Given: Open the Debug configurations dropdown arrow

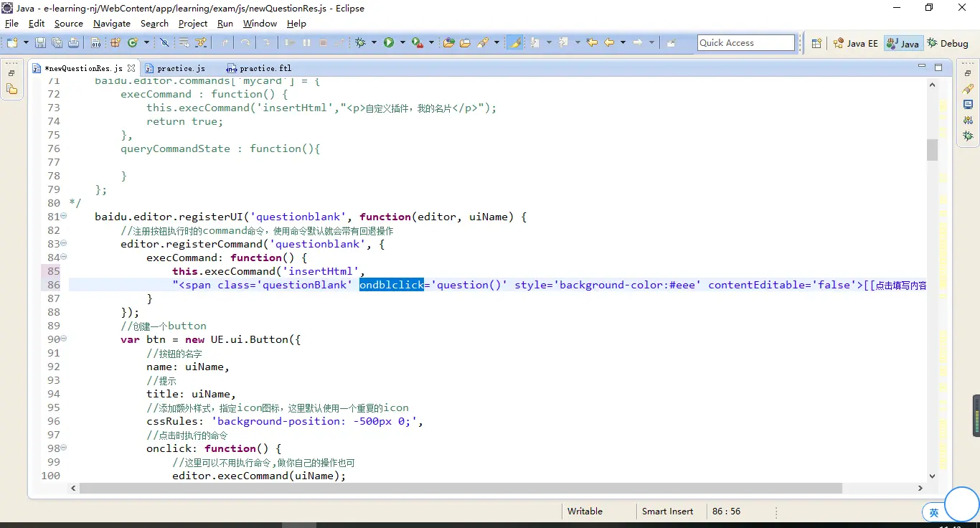Looking at the screenshot, I should coord(374,43).
